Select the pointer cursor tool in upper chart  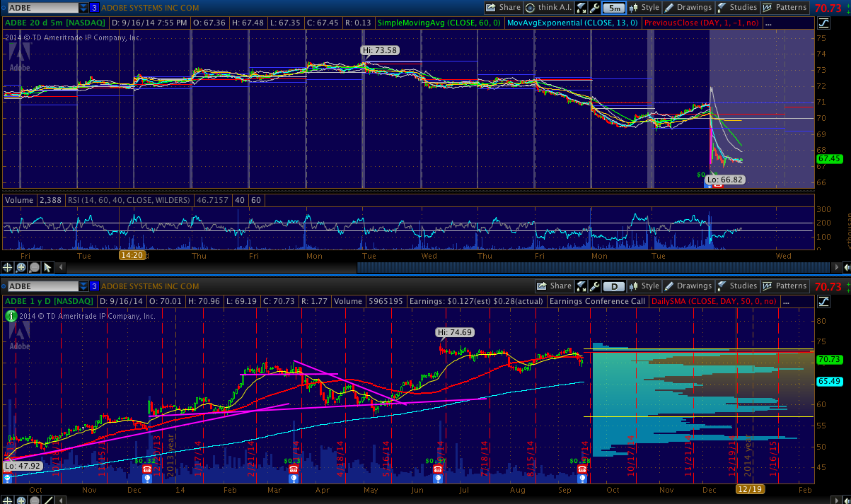point(47,267)
